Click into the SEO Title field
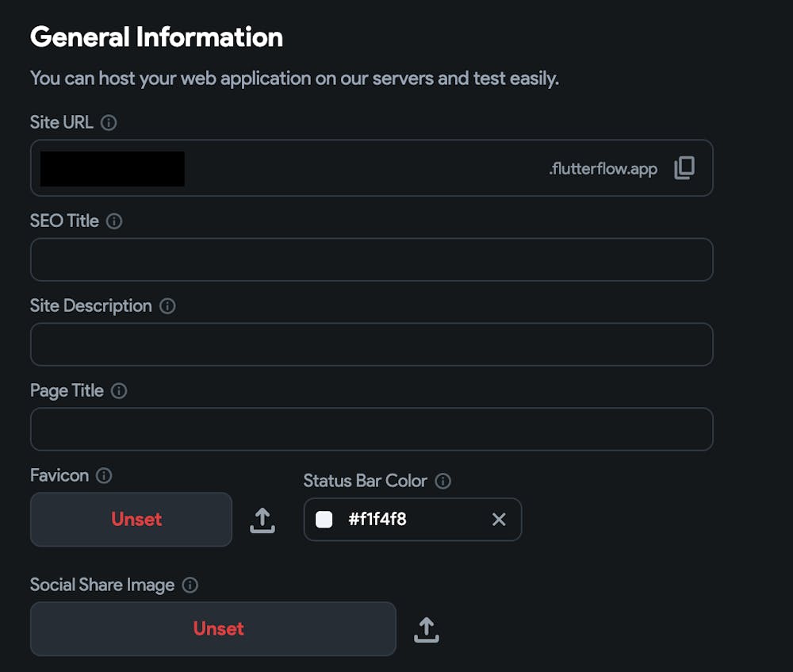 click(x=371, y=259)
